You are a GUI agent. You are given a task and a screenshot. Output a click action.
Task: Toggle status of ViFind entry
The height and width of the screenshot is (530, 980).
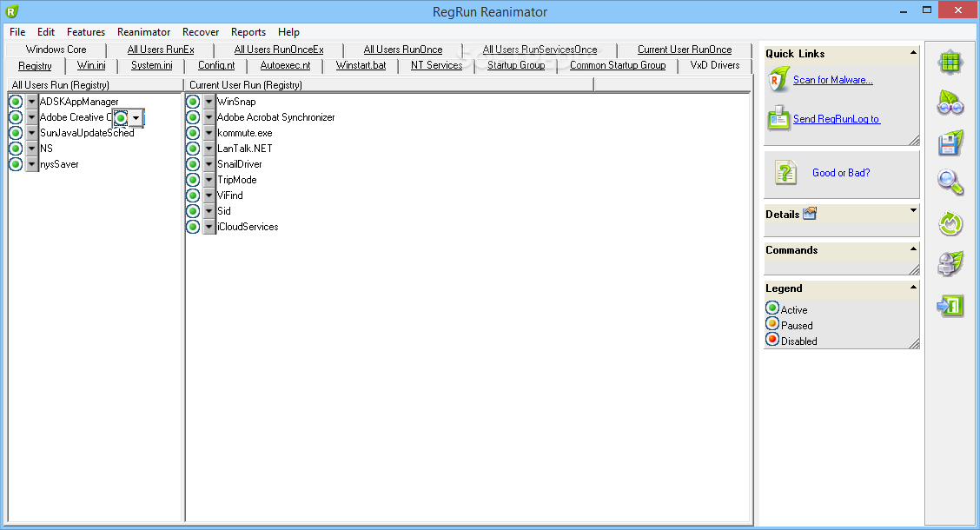[x=193, y=195]
